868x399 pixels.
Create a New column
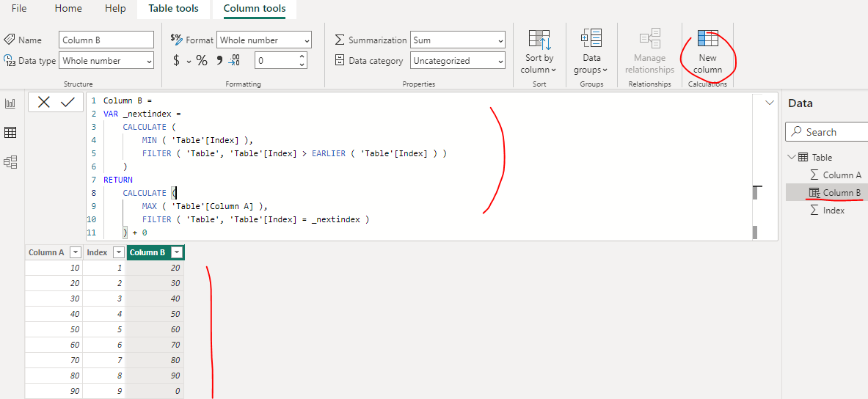coord(707,51)
